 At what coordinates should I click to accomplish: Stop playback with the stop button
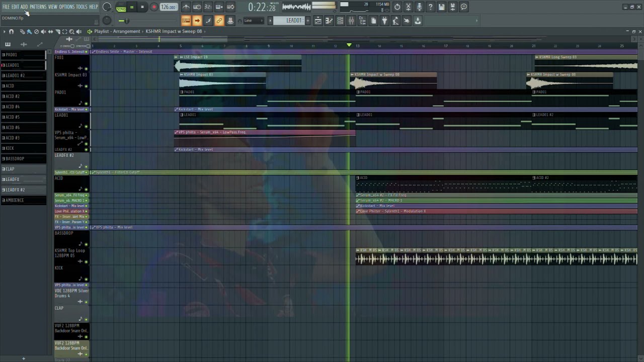[142, 8]
